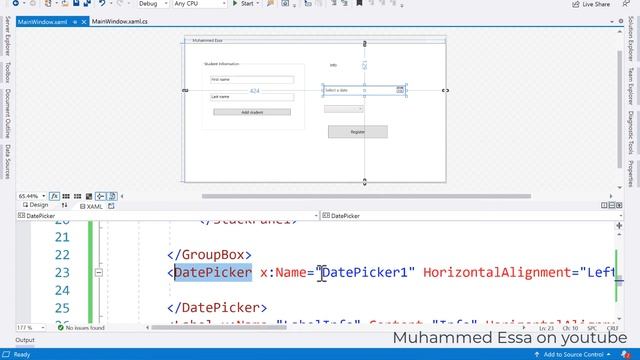Click the Register button in designer
Screen dimensions: 640x360
point(358,132)
